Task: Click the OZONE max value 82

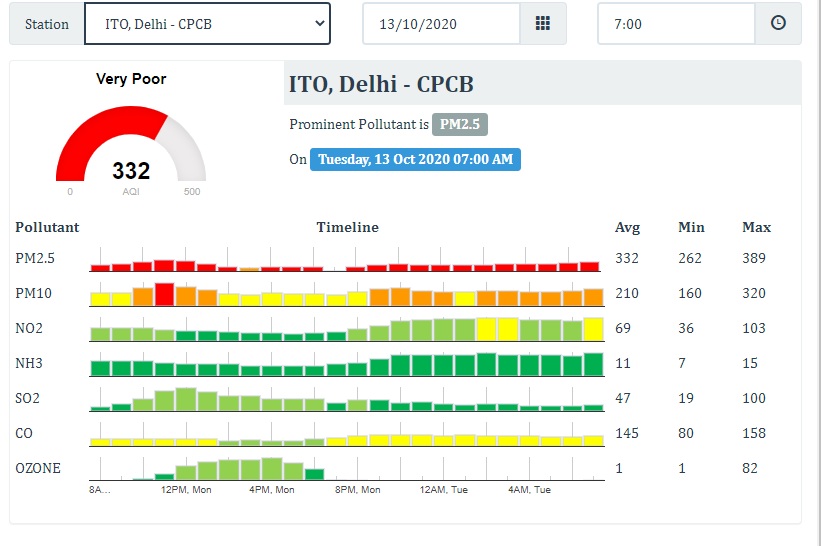Action: [750, 469]
